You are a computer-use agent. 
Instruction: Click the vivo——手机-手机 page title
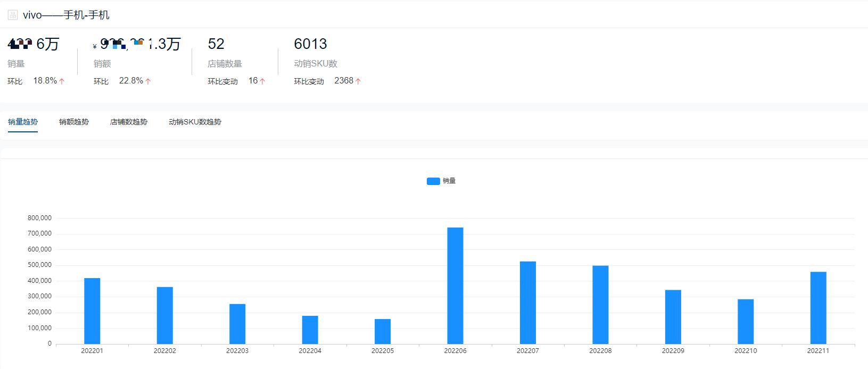(66, 15)
